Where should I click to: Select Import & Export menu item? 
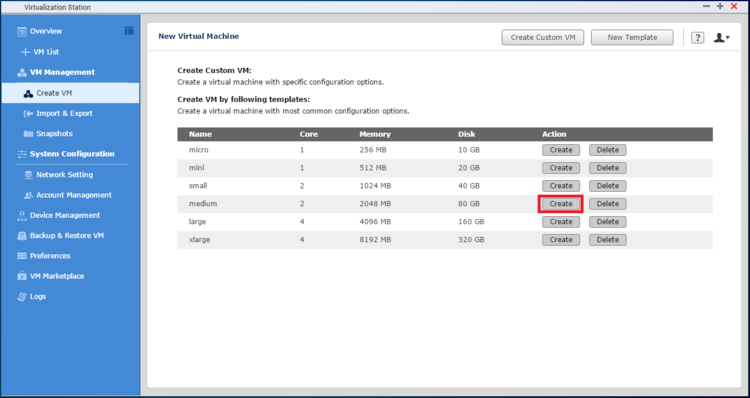(x=65, y=113)
